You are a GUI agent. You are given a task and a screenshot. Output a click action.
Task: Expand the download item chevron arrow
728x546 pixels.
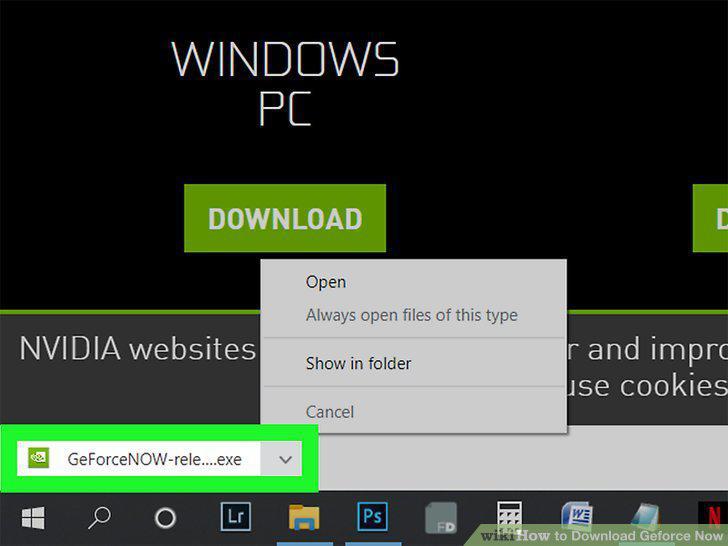285,459
